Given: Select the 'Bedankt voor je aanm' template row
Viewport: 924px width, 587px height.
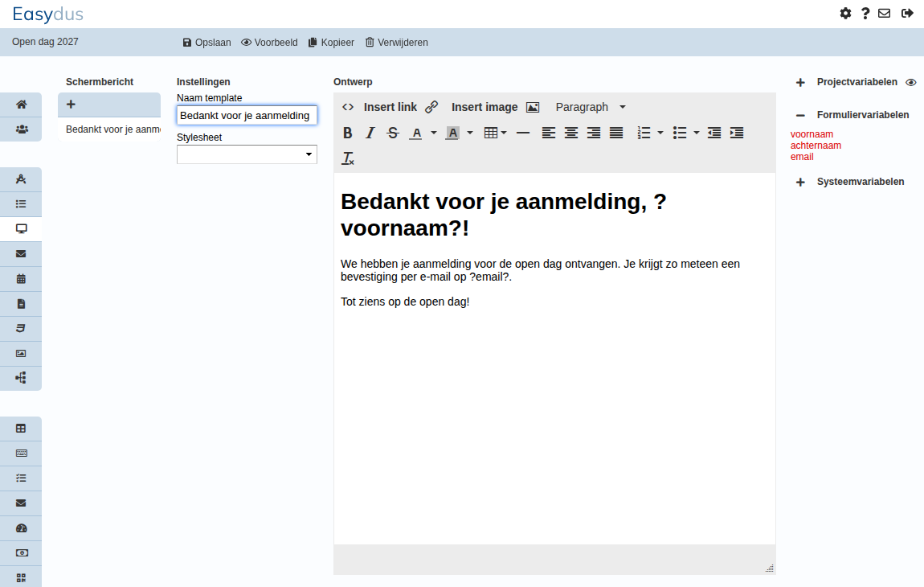Looking at the screenshot, I should point(109,129).
